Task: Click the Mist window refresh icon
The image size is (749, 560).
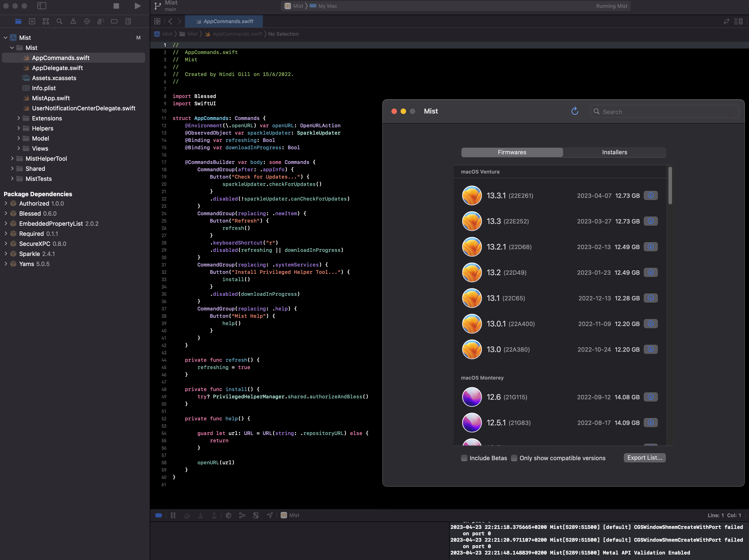Action: (x=575, y=111)
